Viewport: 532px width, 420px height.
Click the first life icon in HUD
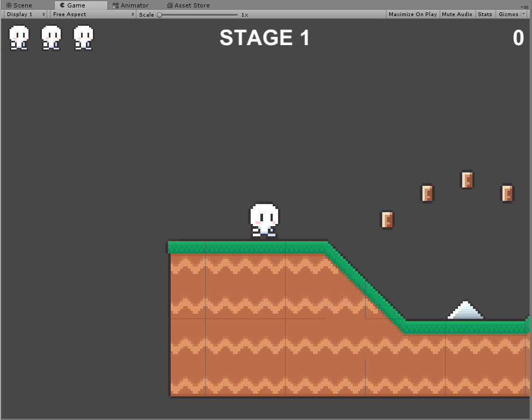(19, 38)
